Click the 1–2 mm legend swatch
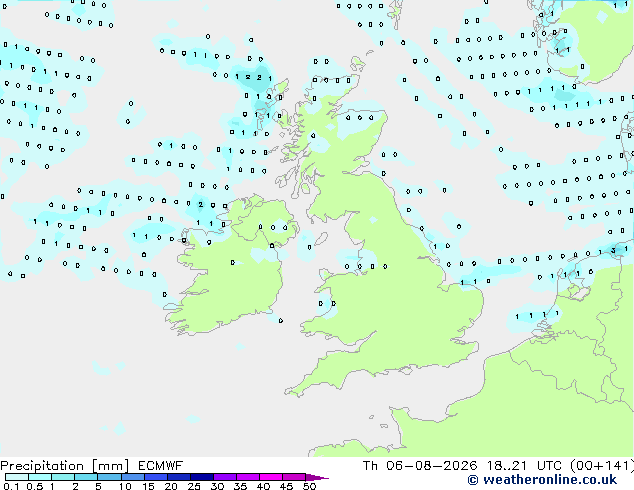The image size is (634, 490). pos(63,477)
